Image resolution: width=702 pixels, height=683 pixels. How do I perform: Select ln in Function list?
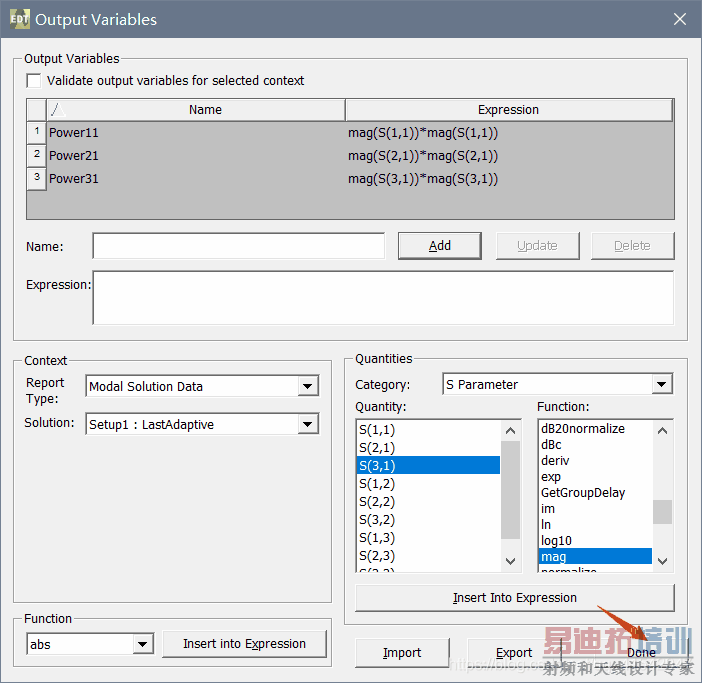click(595, 525)
